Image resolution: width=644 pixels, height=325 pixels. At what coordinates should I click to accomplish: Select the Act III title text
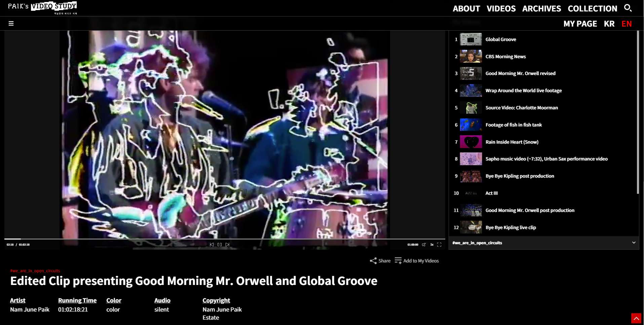click(x=491, y=193)
